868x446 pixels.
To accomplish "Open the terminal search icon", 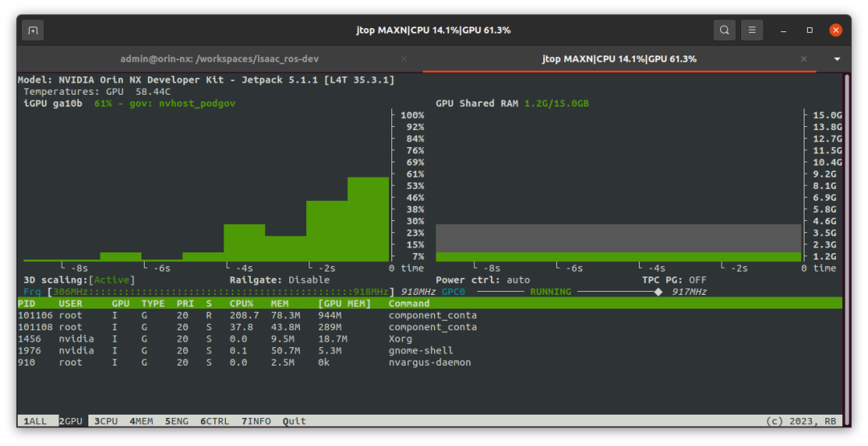I will [x=724, y=31].
